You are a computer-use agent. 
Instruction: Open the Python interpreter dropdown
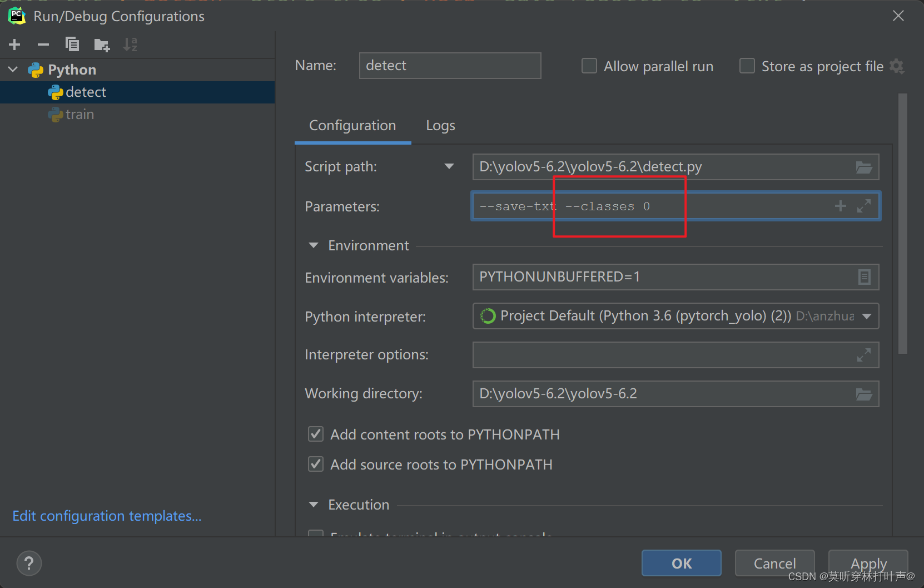coord(867,316)
